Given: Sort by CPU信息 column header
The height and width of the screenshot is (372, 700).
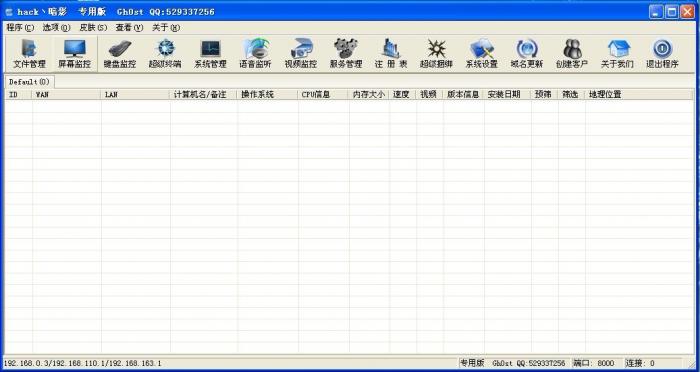Looking at the screenshot, I should 324,95.
